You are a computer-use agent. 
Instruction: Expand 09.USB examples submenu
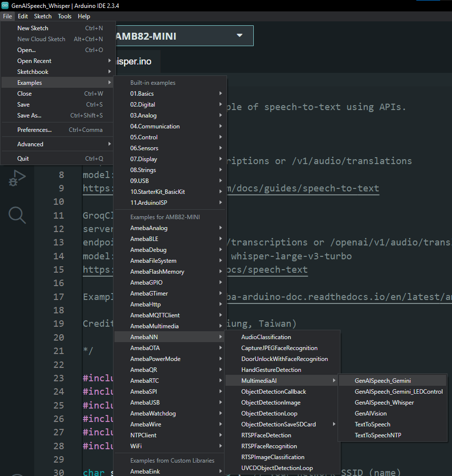coord(170,181)
